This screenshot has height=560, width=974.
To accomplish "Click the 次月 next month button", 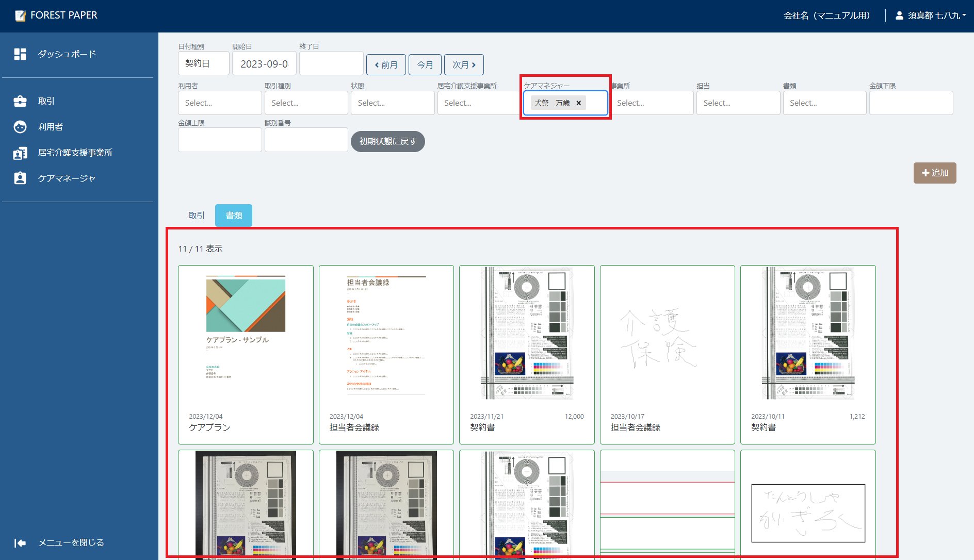I will (x=464, y=65).
